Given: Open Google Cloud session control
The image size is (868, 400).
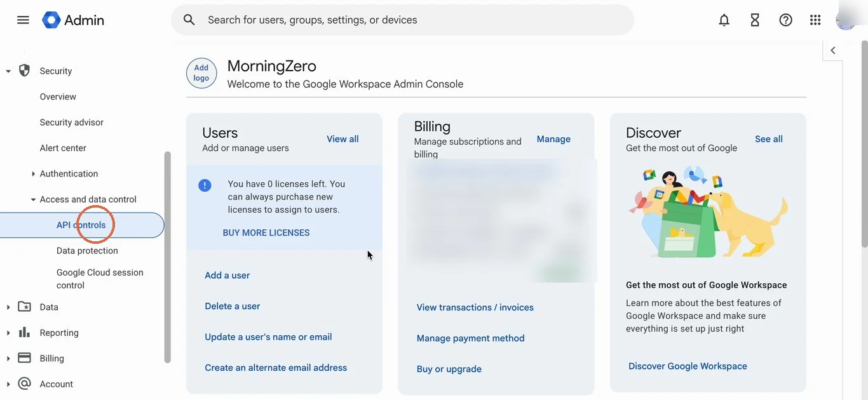Looking at the screenshot, I should coord(100,279).
